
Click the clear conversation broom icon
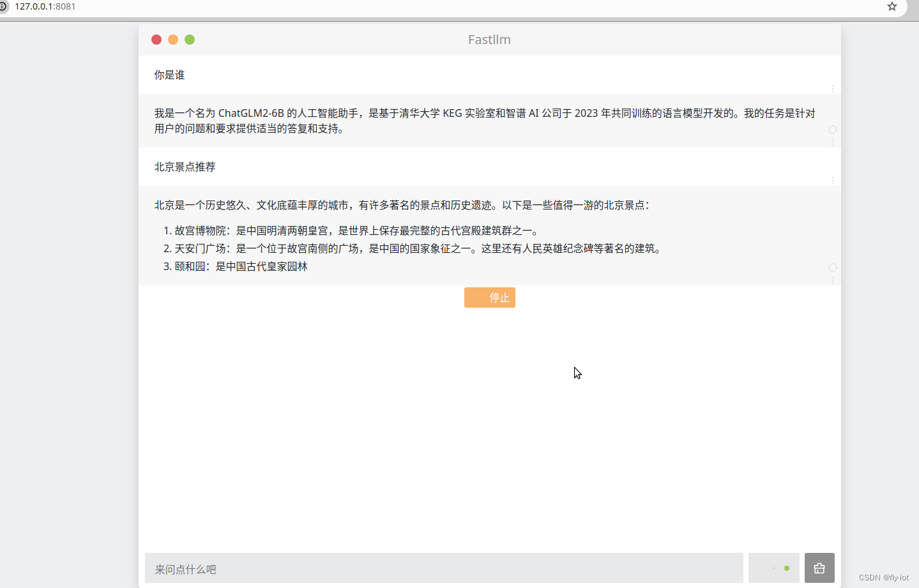click(819, 568)
